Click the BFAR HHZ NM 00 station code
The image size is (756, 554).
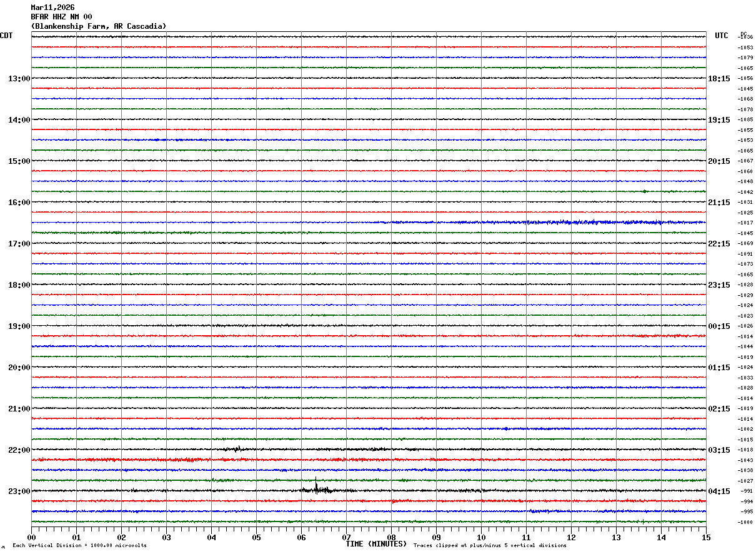coord(61,17)
